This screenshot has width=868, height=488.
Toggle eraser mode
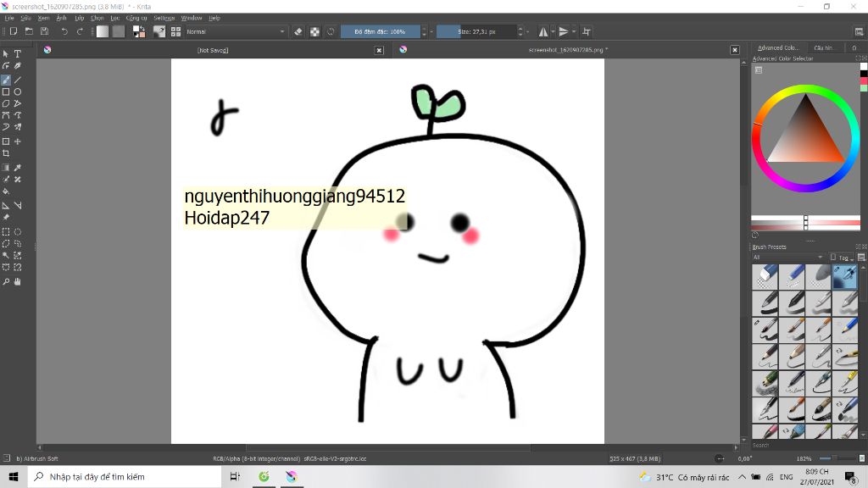coord(298,31)
